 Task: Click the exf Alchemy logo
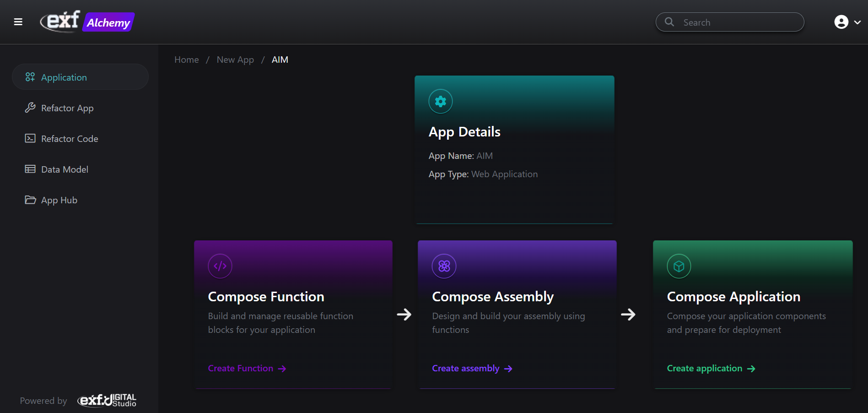click(x=87, y=22)
